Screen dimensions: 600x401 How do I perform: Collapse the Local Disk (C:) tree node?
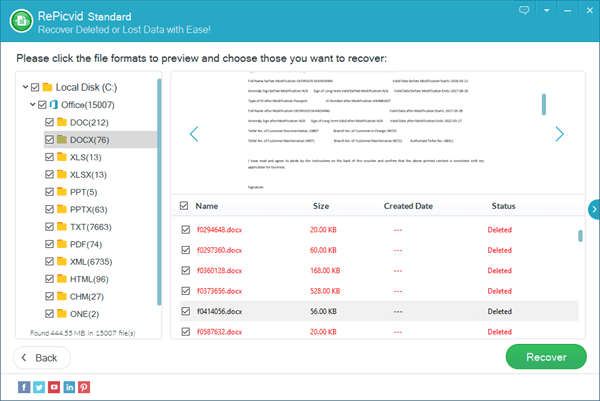pos(24,87)
